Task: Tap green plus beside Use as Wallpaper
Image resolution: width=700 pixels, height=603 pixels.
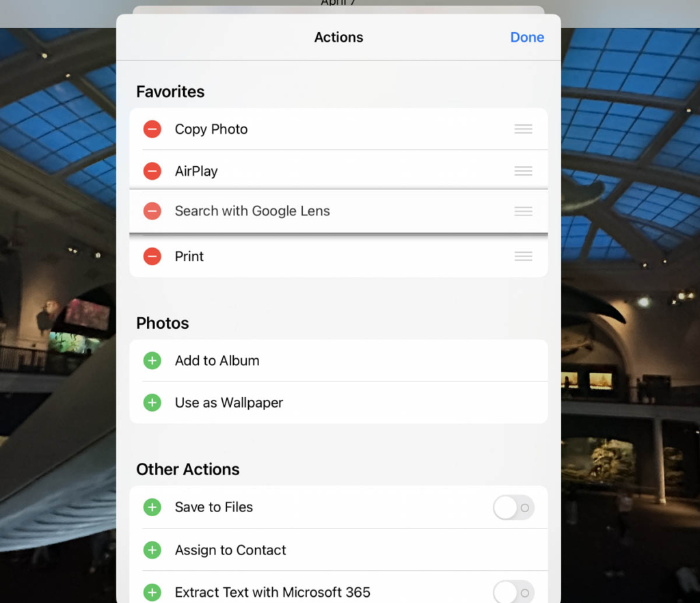Action: (x=152, y=403)
